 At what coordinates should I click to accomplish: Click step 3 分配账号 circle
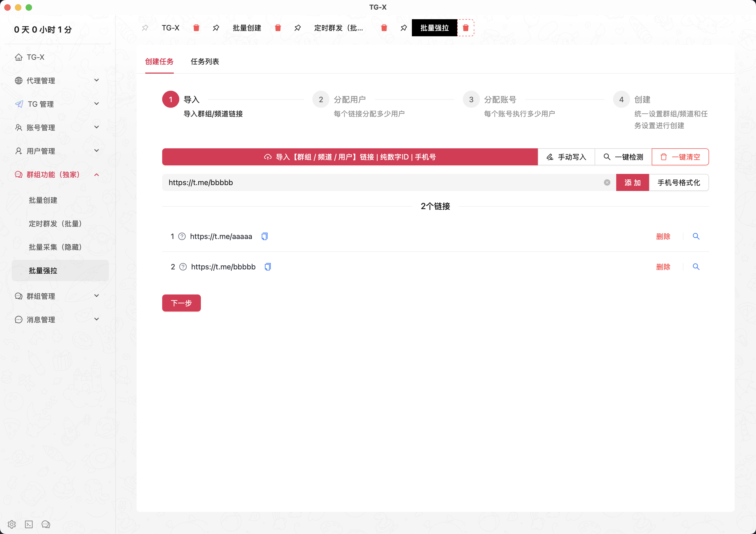click(471, 99)
